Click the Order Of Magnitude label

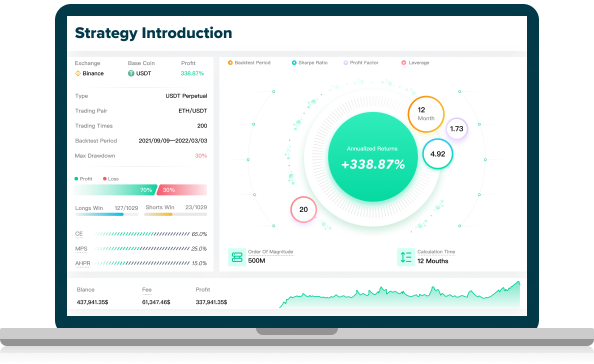point(270,251)
